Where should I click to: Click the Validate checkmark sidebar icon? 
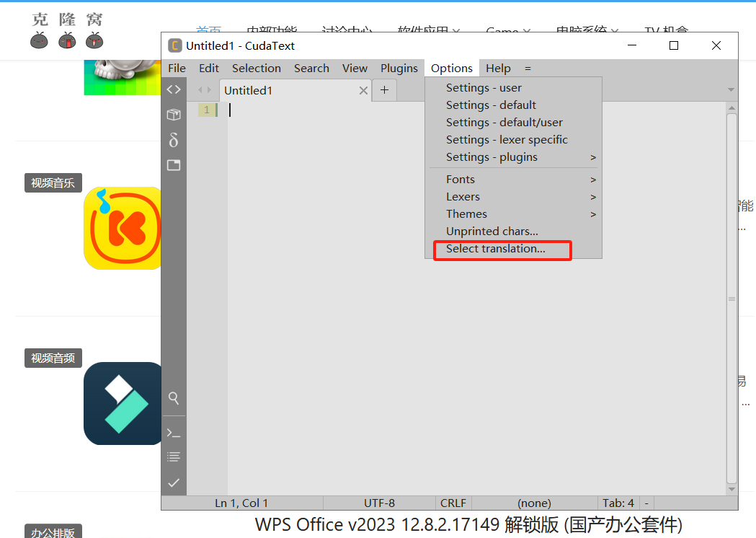pyautogui.click(x=174, y=482)
